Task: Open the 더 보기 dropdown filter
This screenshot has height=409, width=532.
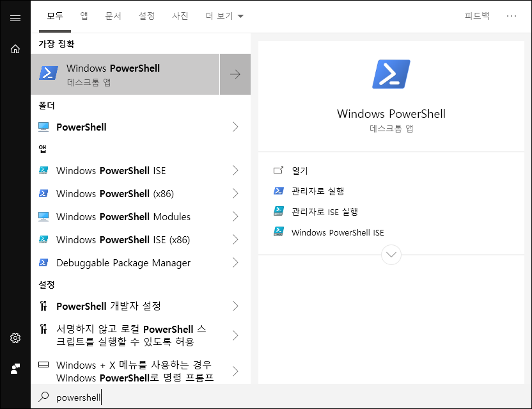Action: pyautogui.click(x=224, y=16)
